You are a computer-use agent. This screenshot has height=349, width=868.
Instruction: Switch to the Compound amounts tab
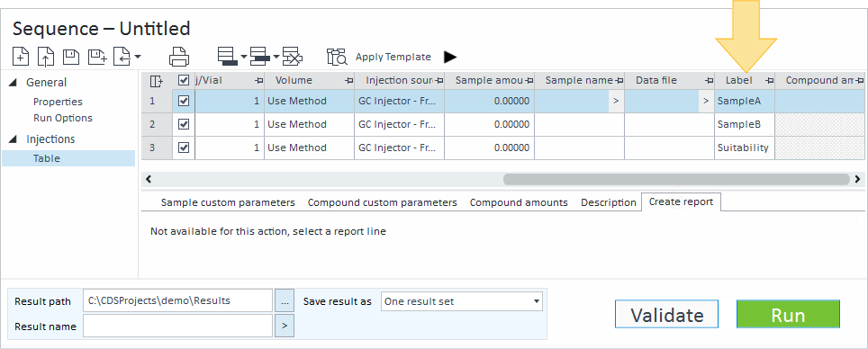[x=519, y=202]
